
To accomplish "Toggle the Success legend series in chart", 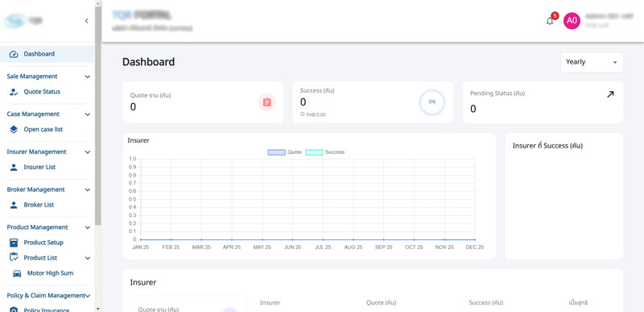I will [x=325, y=152].
